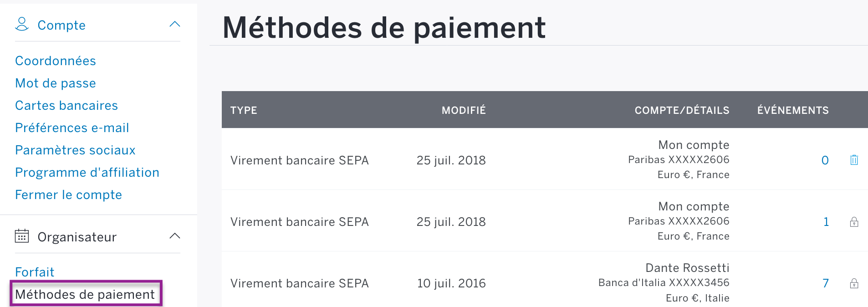View the 7 events for Dante Rossetti
The height and width of the screenshot is (307, 868).
coord(825,283)
